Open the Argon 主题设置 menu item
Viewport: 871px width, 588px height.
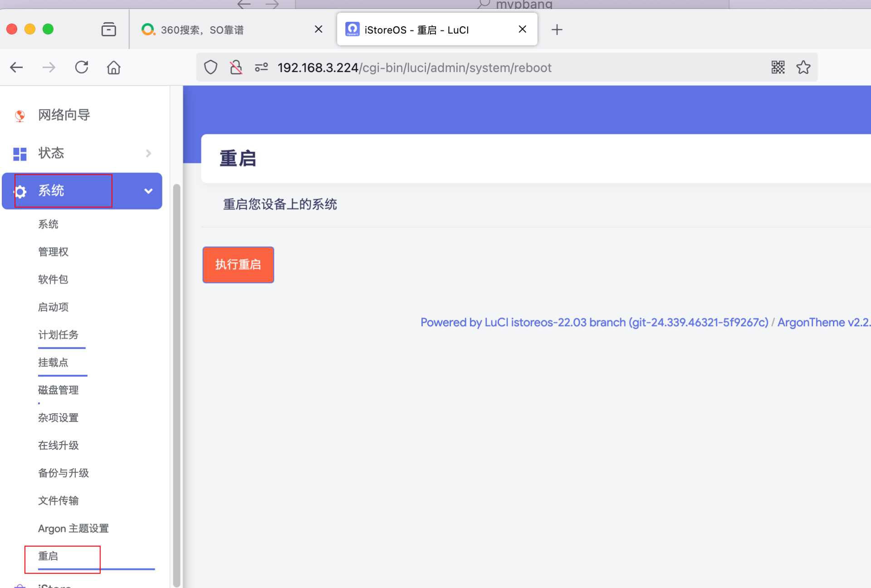coord(73,528)
